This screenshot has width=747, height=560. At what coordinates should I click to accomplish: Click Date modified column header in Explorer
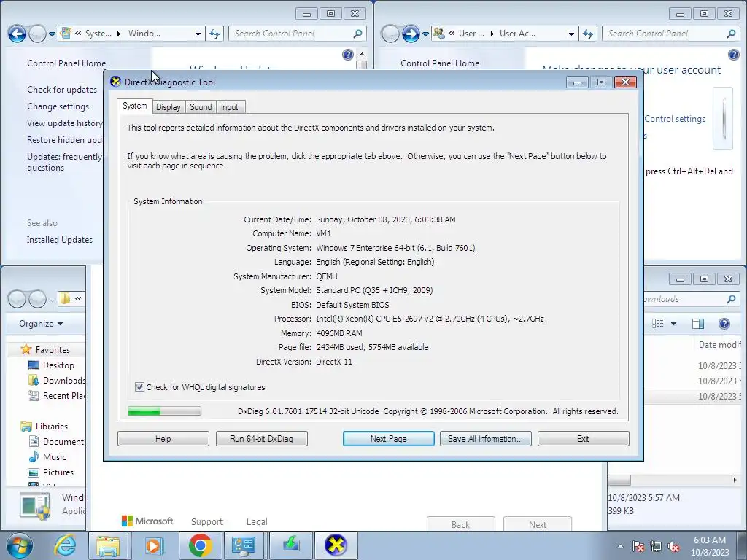pyautogui.click(x=719, y=344)
